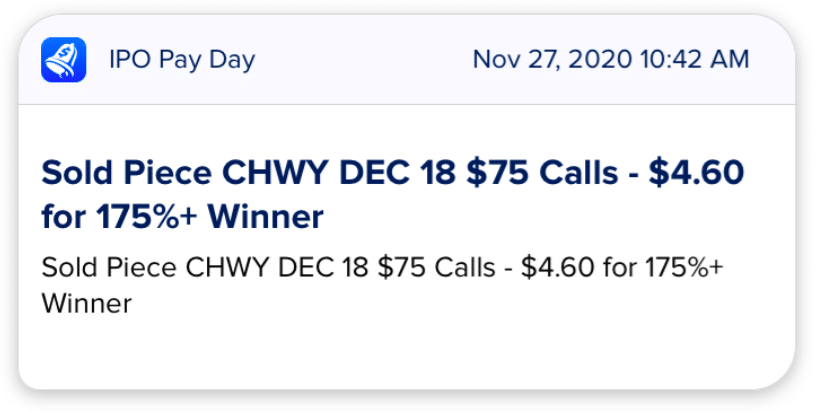Click the IPO Pay Day bell icon
The width and height of the screenshot is (822, 412).
63,60
